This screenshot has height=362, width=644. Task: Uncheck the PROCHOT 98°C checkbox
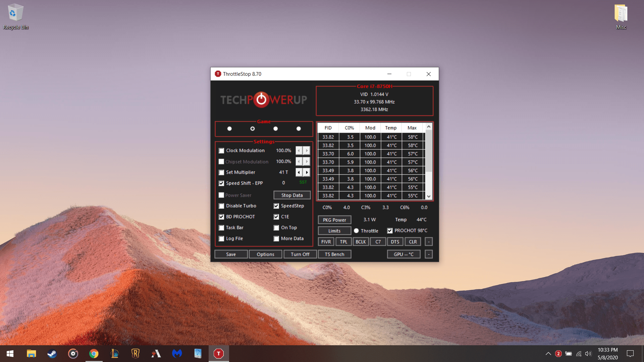(390, 231)
